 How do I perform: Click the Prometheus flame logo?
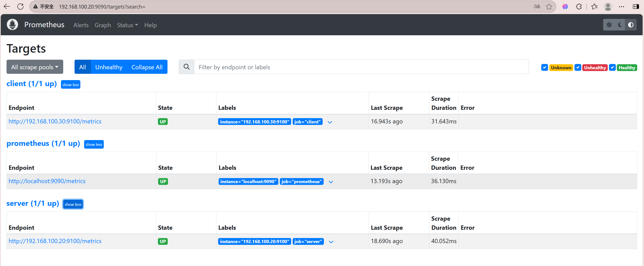point(12,25)
